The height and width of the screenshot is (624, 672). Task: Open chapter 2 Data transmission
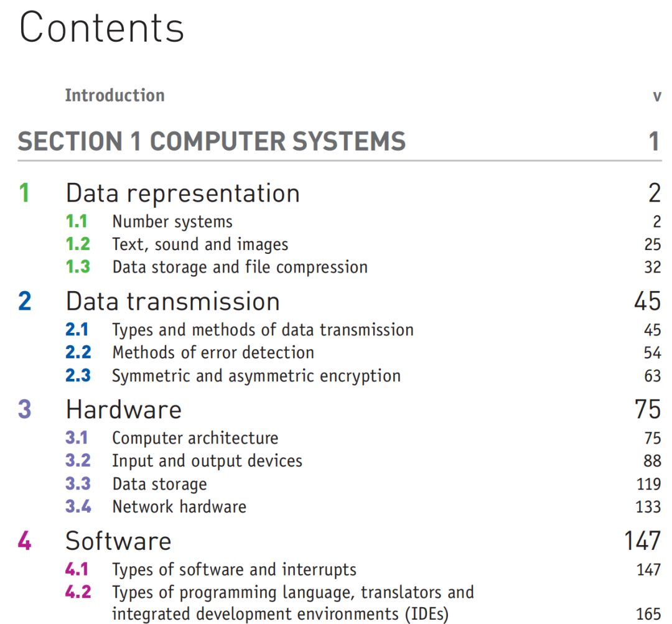click(173, 301)
